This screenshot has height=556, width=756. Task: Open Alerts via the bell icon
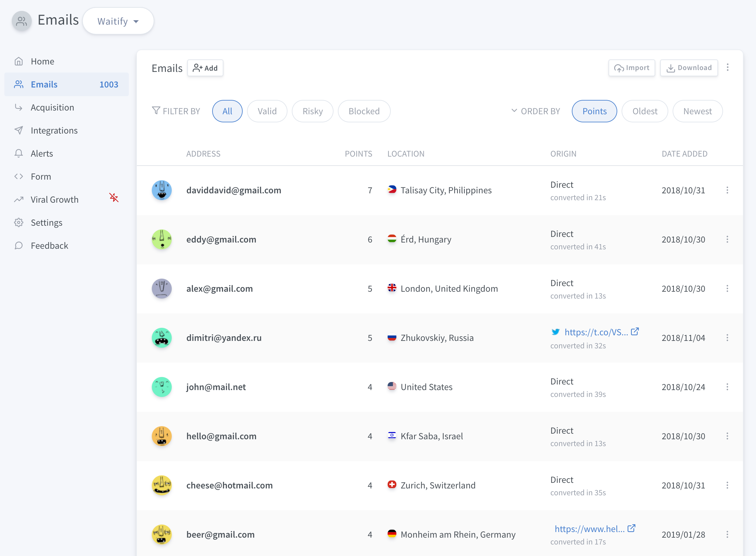18,153
